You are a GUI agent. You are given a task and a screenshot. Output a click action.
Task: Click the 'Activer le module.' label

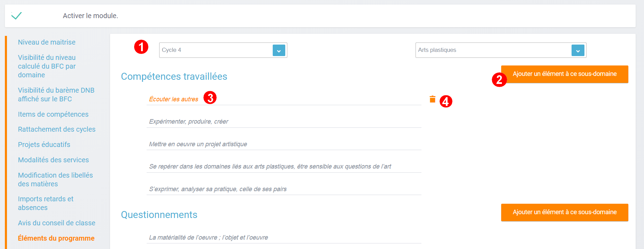[91, 16]
